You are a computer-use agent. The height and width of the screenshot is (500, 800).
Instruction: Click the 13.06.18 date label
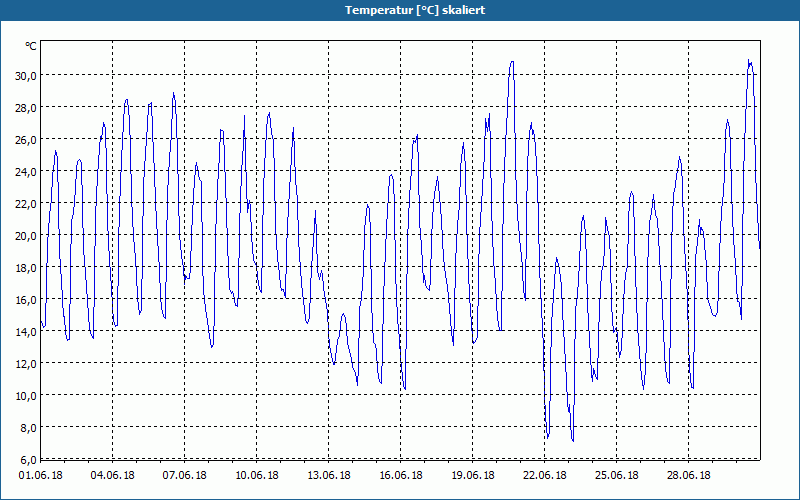coord(329,475)
